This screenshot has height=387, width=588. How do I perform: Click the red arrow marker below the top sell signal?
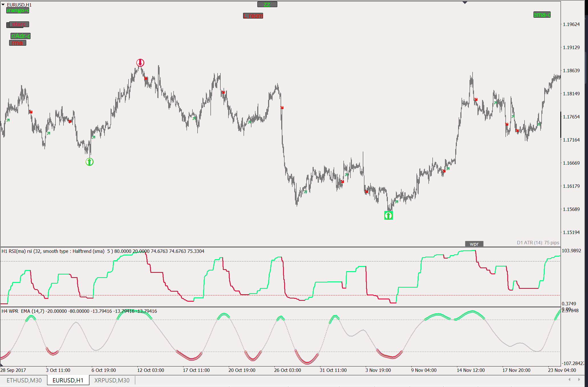point(146,78)
